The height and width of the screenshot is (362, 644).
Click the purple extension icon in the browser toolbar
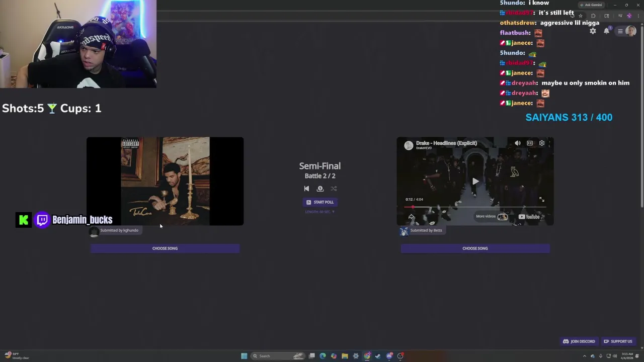629,16
